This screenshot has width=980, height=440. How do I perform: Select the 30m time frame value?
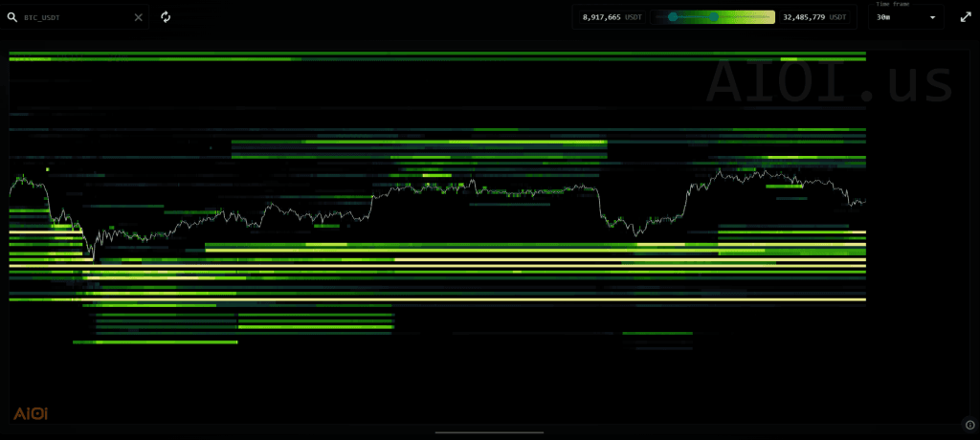pyautogui.click(x=884, y=18)
